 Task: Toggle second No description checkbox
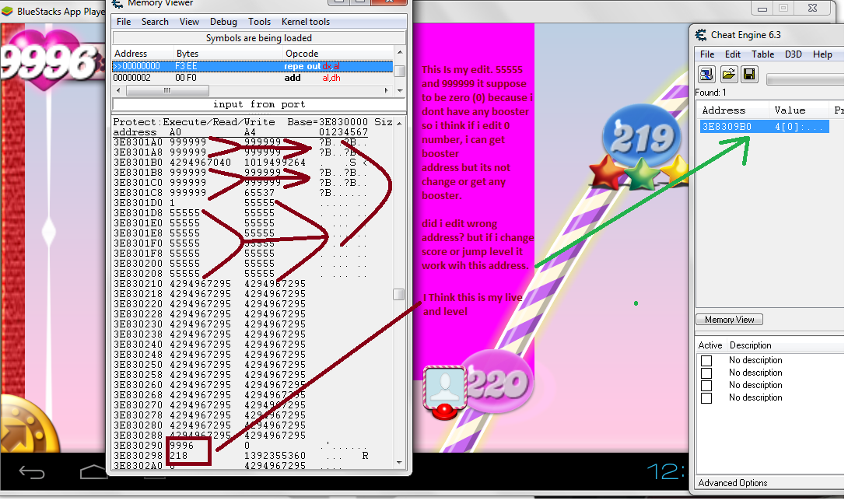(x=706, y=373)
